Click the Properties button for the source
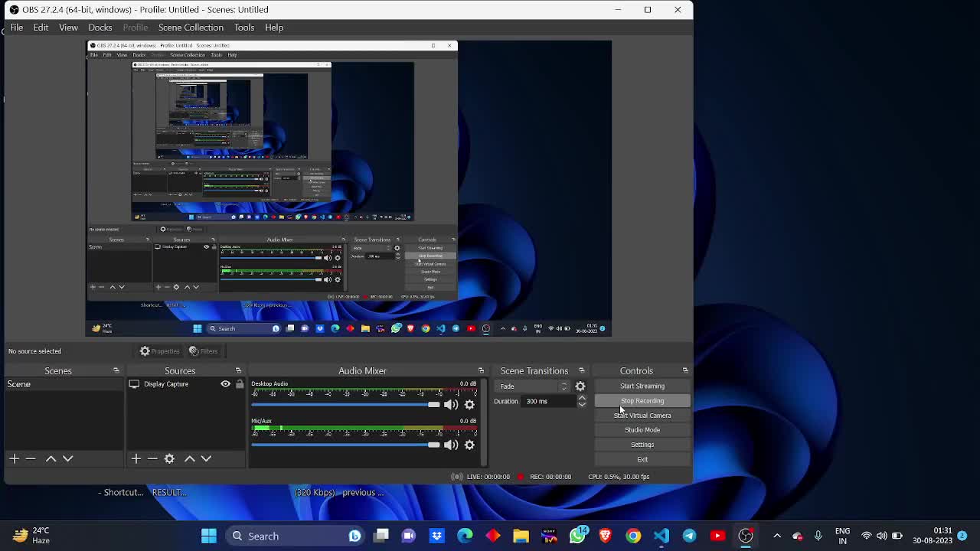Screen dimensions: 980x551 159,351
